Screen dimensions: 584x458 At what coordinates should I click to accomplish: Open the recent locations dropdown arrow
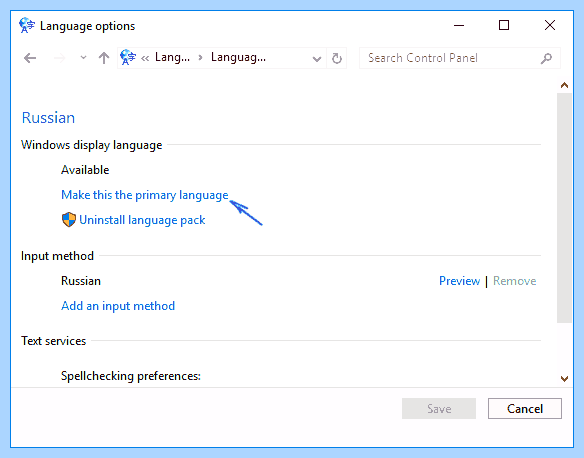pyautogui.click(x=83, y=58)
